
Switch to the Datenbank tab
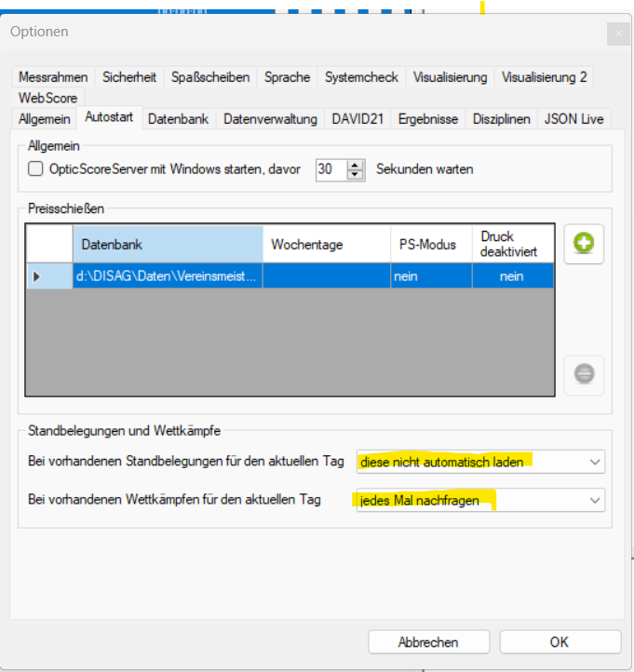tap(179, 118)
